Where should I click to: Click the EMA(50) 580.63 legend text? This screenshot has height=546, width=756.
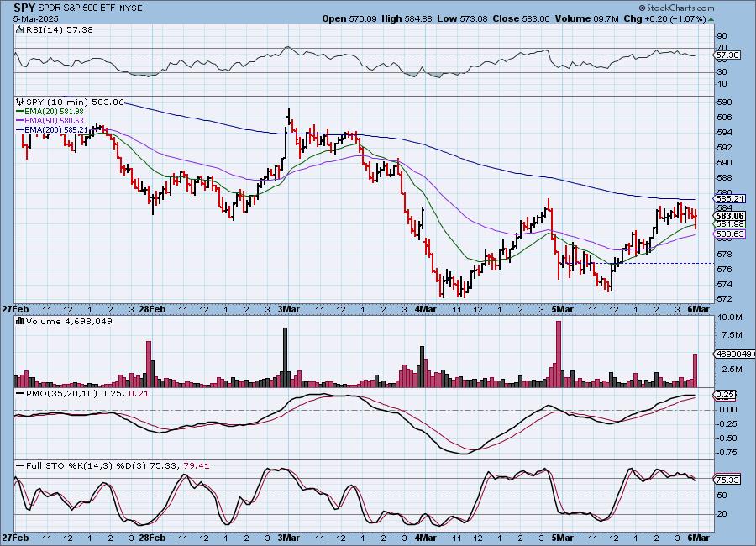pos(54,121)
